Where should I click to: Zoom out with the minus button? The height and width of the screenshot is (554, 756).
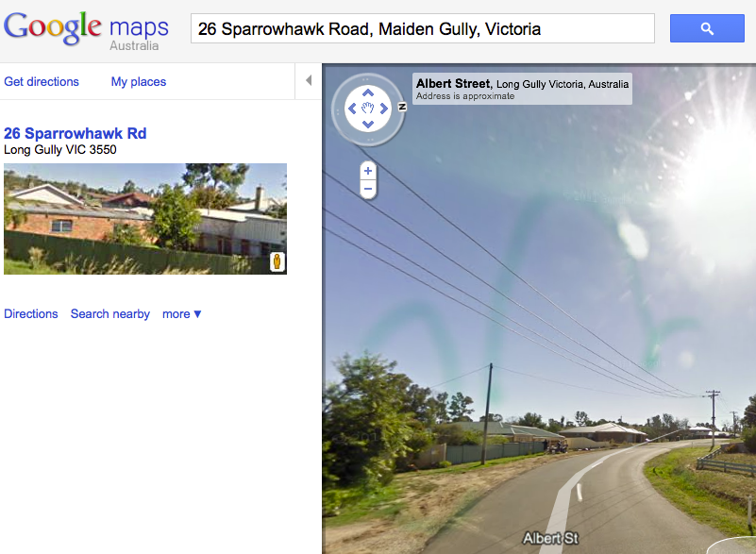pos(368,189)
